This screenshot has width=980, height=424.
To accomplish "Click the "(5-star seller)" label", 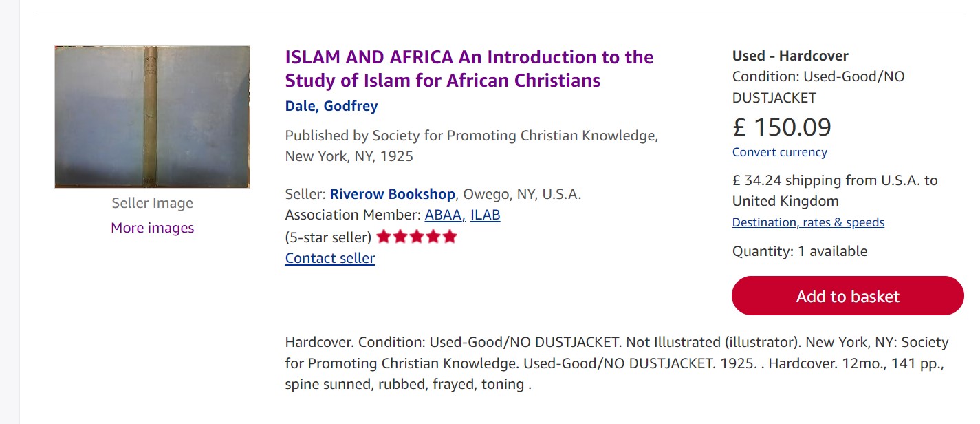I will click(x=328, y=237).
